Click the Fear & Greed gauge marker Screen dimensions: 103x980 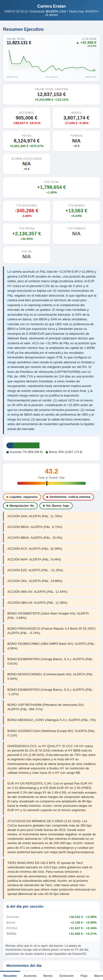click(x=47, y=484)
